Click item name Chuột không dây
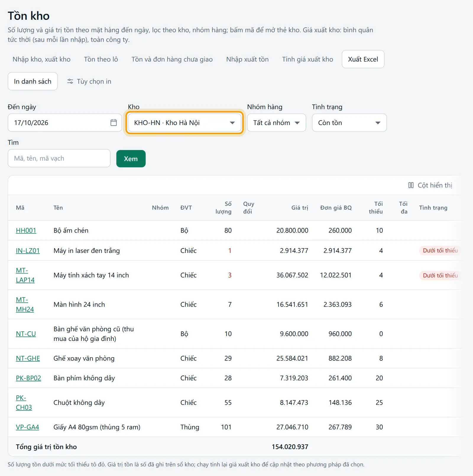Image resolution: width=473 pixels, height=476 pixels. (79, 402)
